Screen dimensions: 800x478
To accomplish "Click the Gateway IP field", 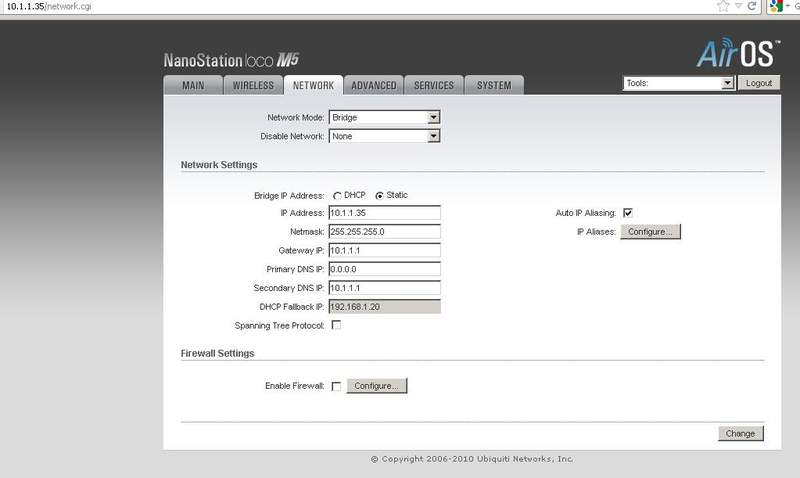I will tap(384, 250).
